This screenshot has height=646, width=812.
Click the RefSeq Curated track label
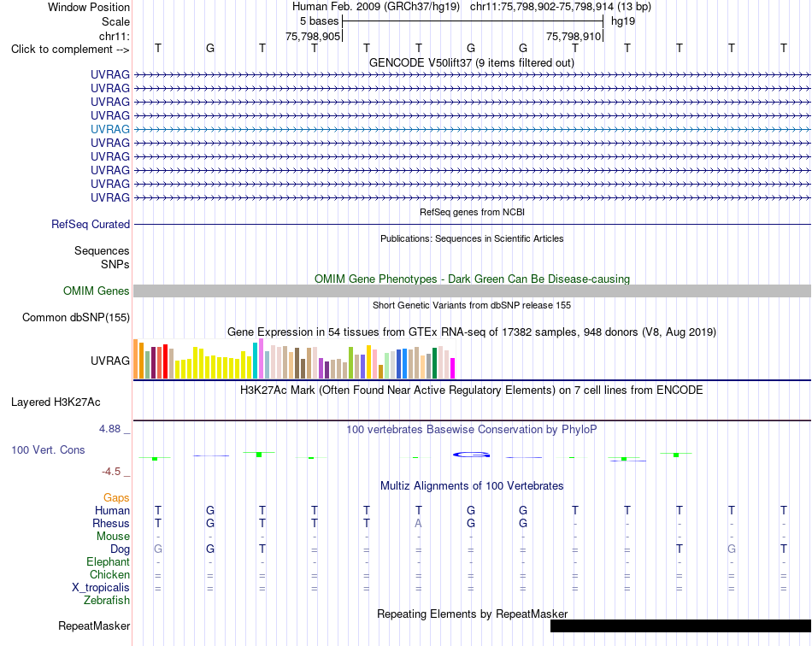(90, 224)
